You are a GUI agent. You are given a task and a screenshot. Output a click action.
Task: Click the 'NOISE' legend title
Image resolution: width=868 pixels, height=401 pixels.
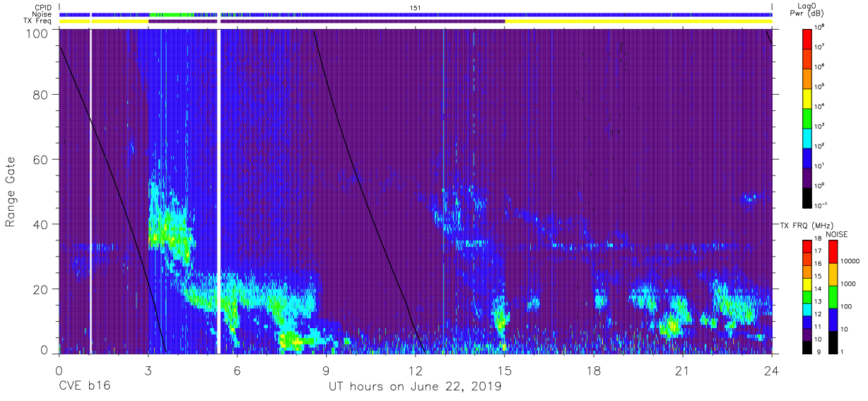(837, 234)
